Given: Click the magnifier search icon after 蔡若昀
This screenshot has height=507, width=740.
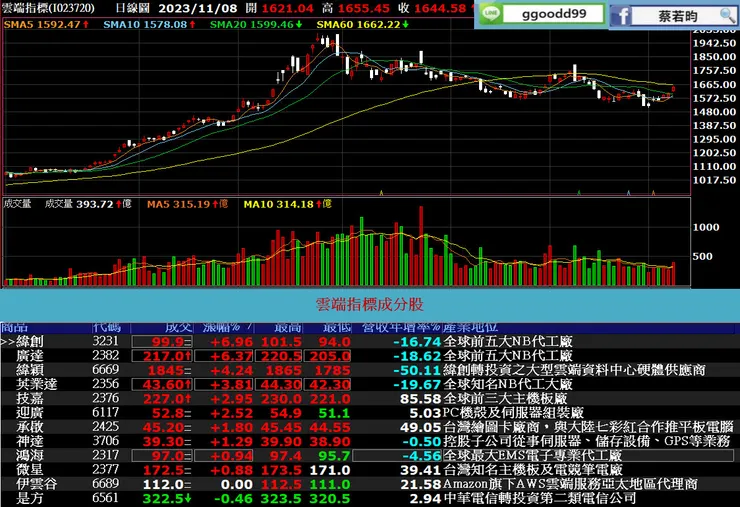Looking at the screenshot, I should coord(727,16).
